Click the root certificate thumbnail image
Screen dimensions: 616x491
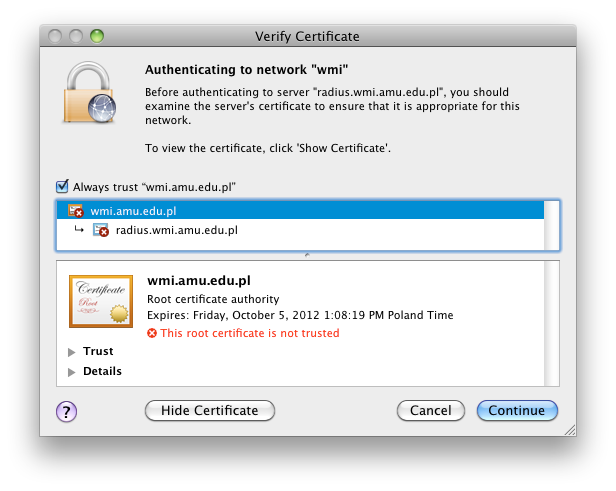point(101,301)
